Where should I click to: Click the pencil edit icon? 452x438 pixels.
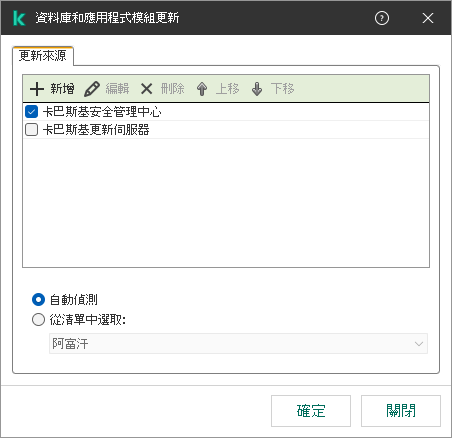pos(92,89)
